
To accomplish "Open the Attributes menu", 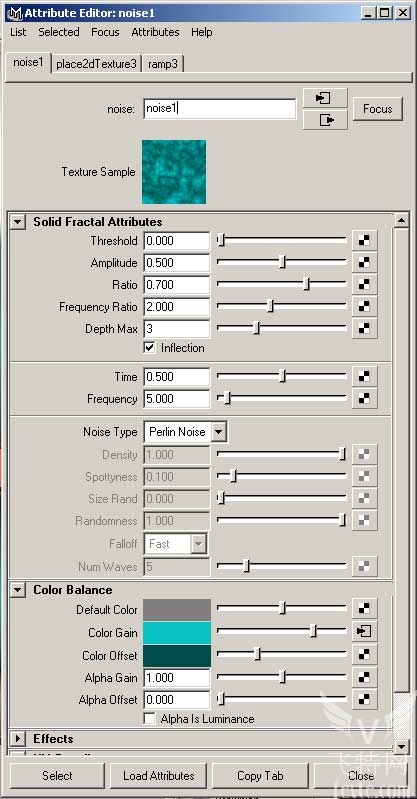I will pos(155,32).
